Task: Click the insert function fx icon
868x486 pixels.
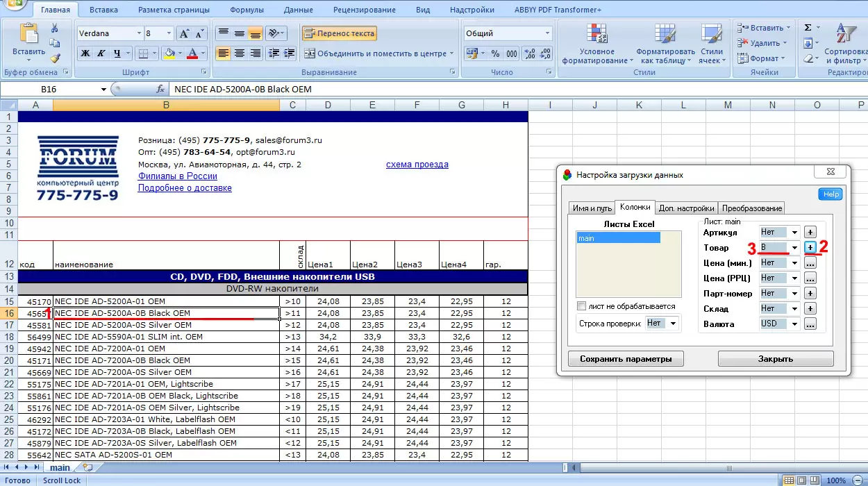Action: pos(160,89)
